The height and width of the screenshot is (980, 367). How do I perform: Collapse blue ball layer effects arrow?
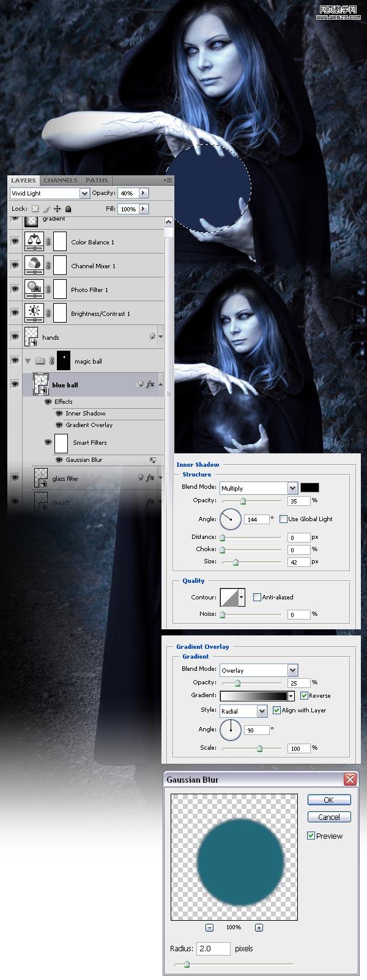(x=161, y=385)
